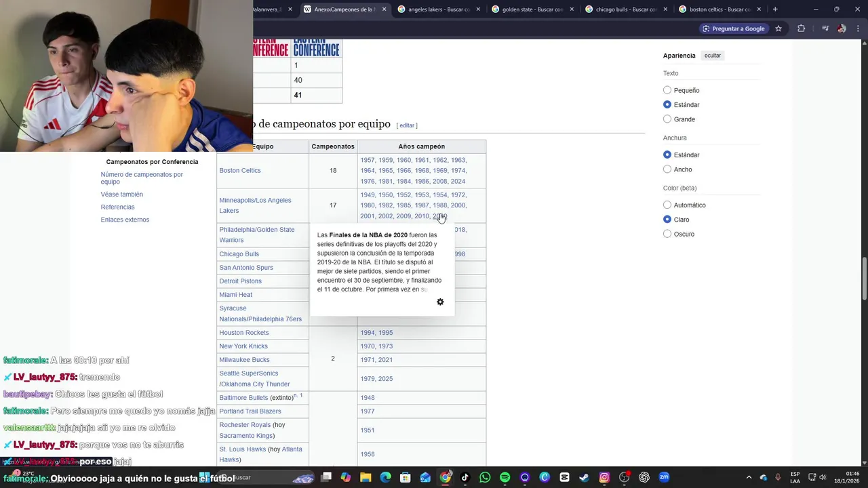Close the angeles lakers search tab
868x488 pixels.
[x=477, y=9]
